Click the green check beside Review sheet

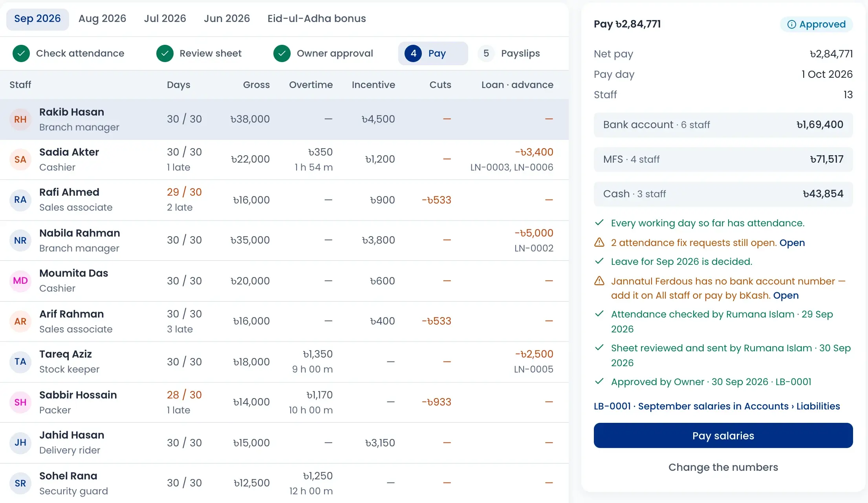point(165,53)
